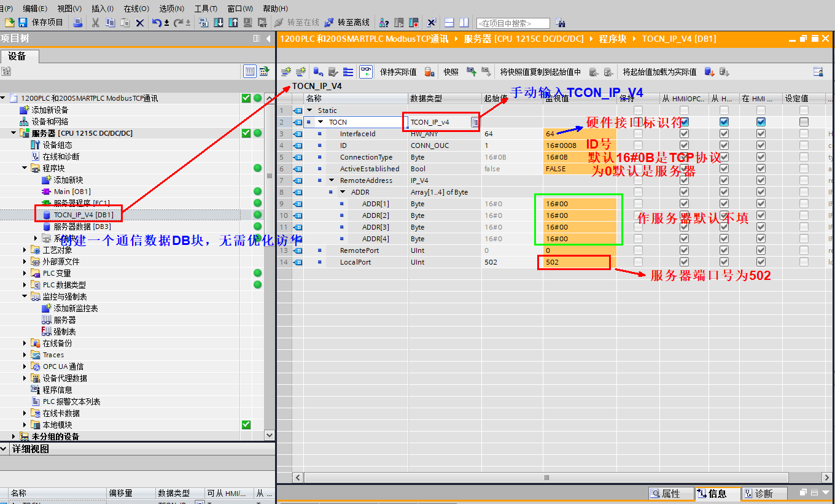Toggle 设定值 checkbox in the TOCN row
The height and width of the screenshot is (504, 835).
tap(804, 122)
